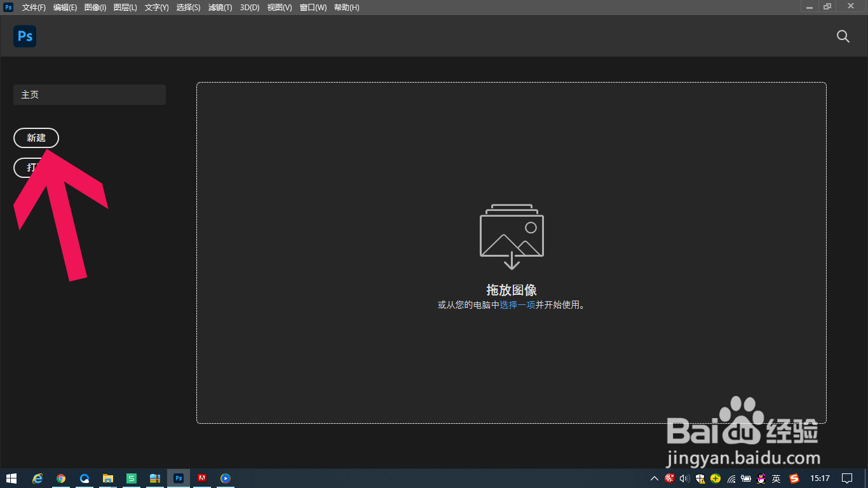
Task: Toggle the 英 input language indicator
Action: tap(776, 478)
